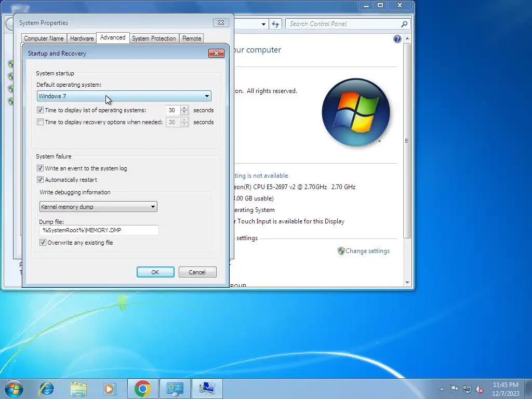Open the network tray icon

pos(467,389)
